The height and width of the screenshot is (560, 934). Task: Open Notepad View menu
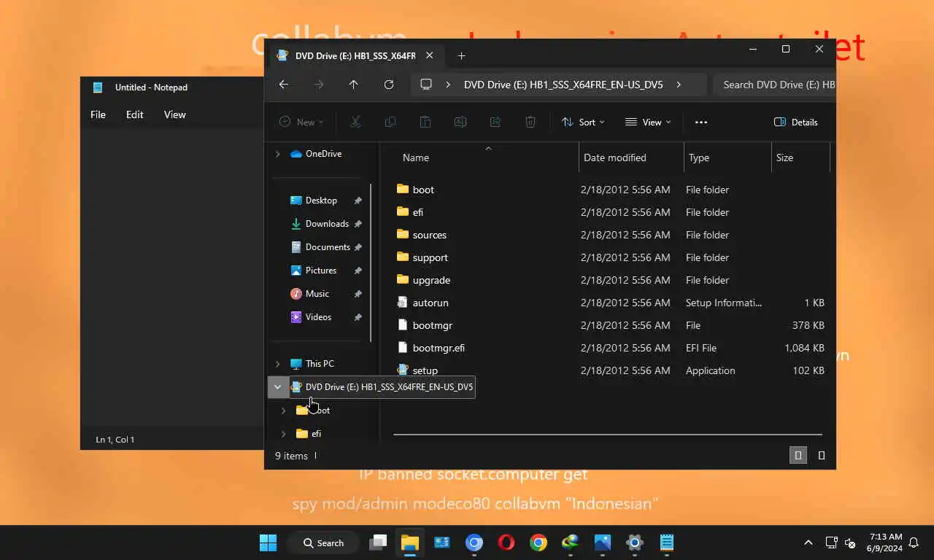pyautogui.click(x=175, y=114)
